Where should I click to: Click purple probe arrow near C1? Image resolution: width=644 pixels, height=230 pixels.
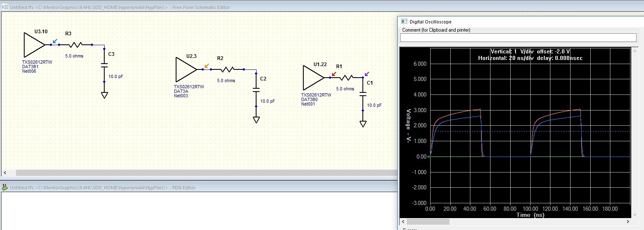367,74
